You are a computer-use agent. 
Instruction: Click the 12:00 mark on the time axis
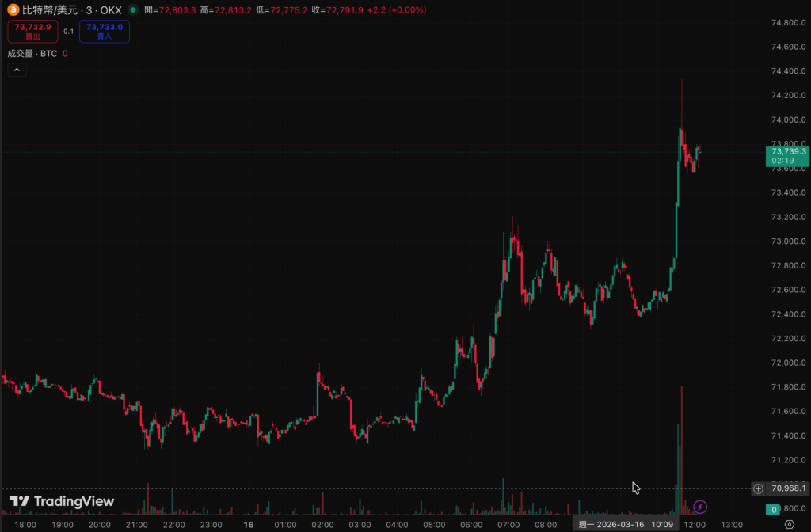click(695, 524)
